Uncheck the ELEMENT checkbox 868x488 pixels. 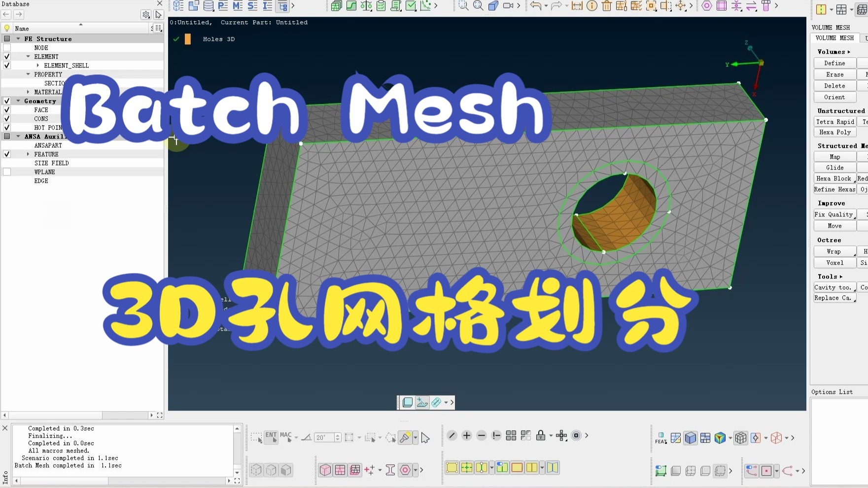pos(7,57)
